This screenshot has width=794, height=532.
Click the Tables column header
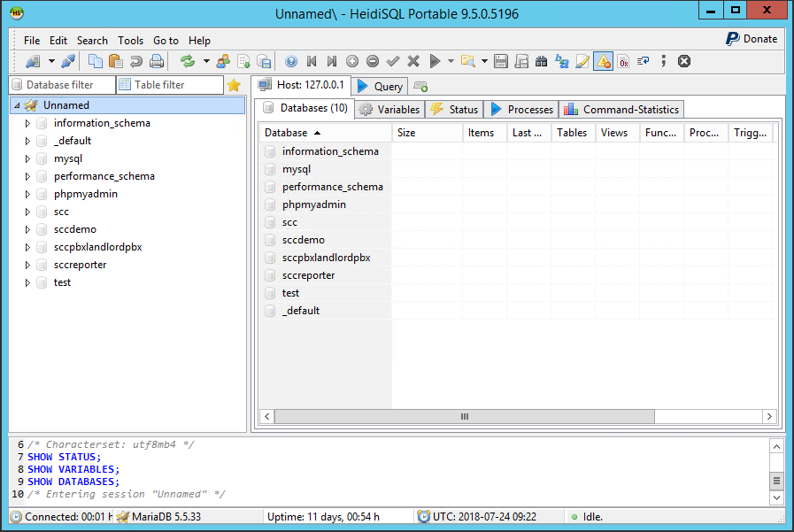(x=574, y=133)
